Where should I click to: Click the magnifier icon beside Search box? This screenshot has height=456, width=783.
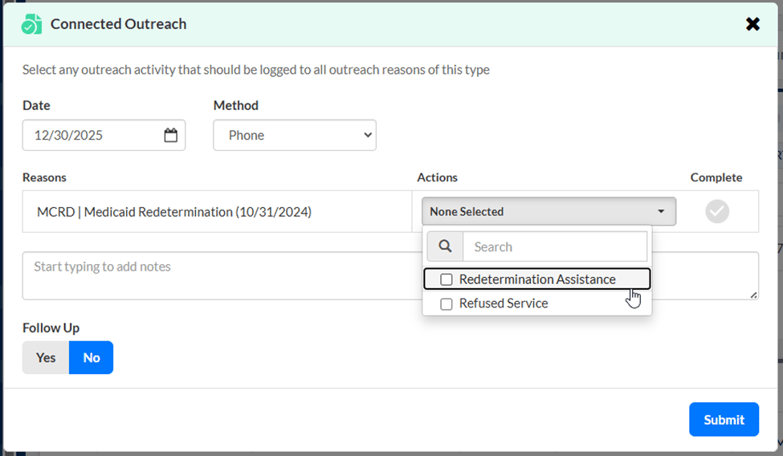[444, 246]
